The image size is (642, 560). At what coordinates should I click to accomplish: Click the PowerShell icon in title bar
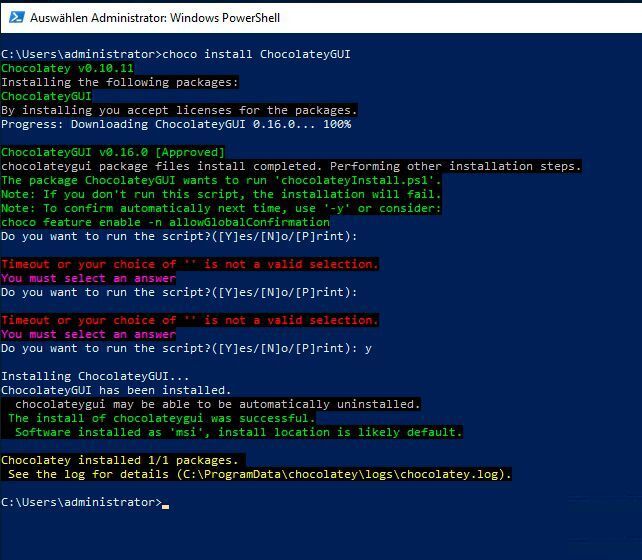point(16,18)
